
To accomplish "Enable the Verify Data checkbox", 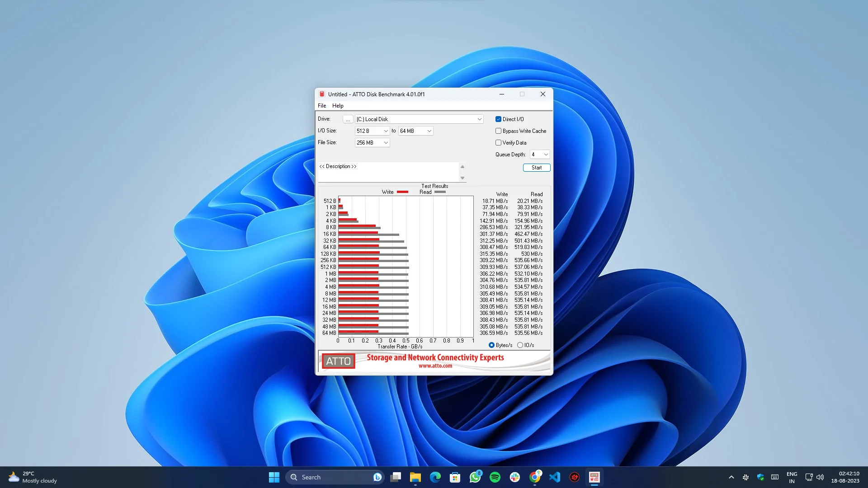I will tap(498, 142).
